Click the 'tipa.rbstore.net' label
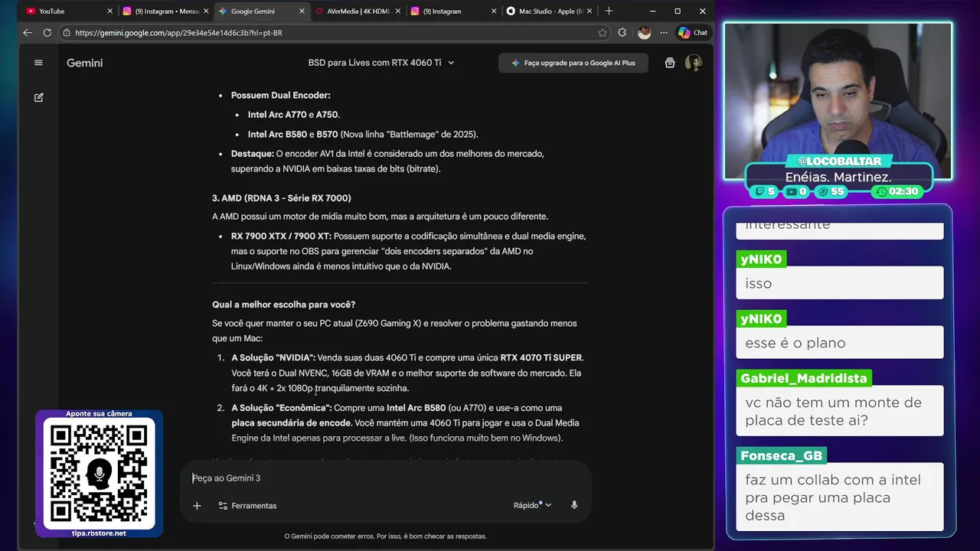The image size is (980, 551). pyautogui.click(x=99, y=533)
